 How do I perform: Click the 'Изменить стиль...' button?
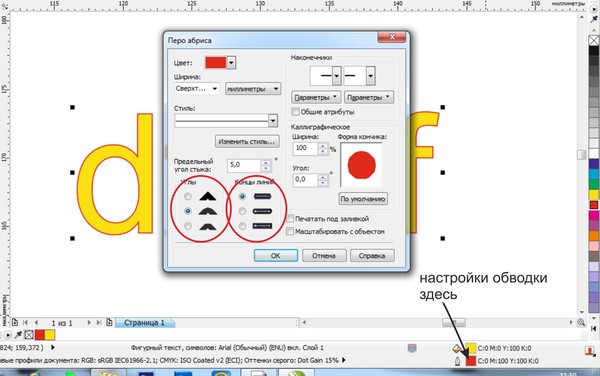(x=247, y=142)
